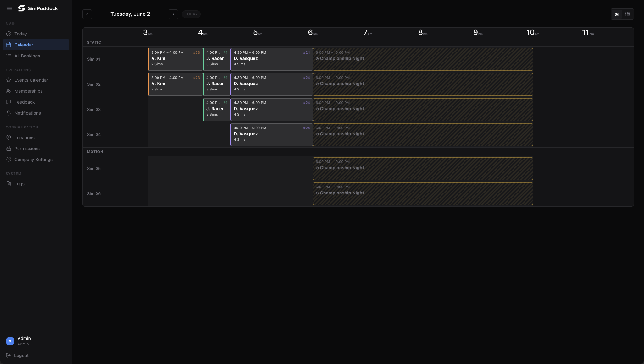Click the Sim 04 row label
The image size is (644, 364).
[x=94, y=135]
